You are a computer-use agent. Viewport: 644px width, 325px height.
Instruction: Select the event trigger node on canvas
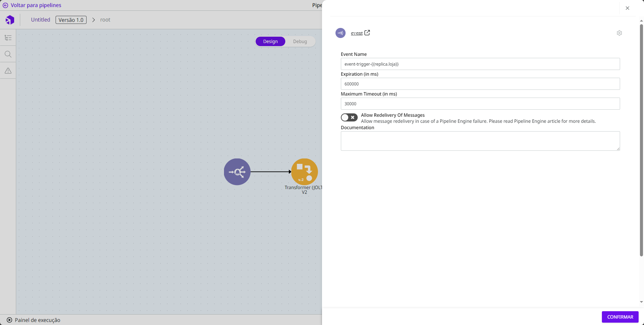coord(237,172)
